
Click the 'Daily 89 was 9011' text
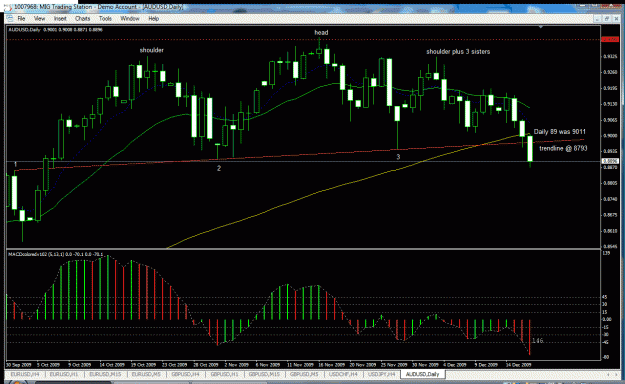click(560, 132)
